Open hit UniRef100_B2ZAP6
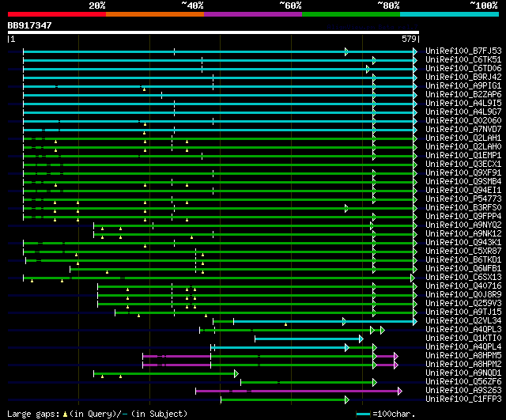Viewport: 506px width, 420px height. coord(463,95)
